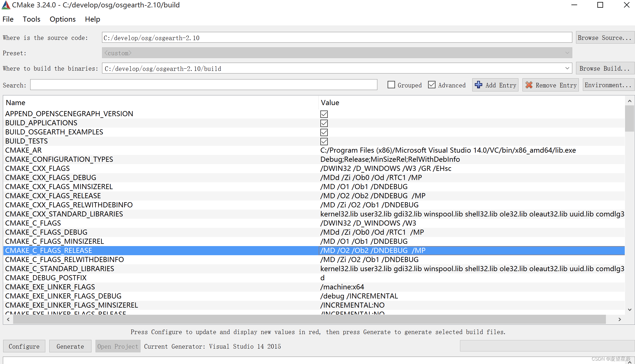
Task: Click the scroll left arrow of variable list
Action: tap(8, 320)
